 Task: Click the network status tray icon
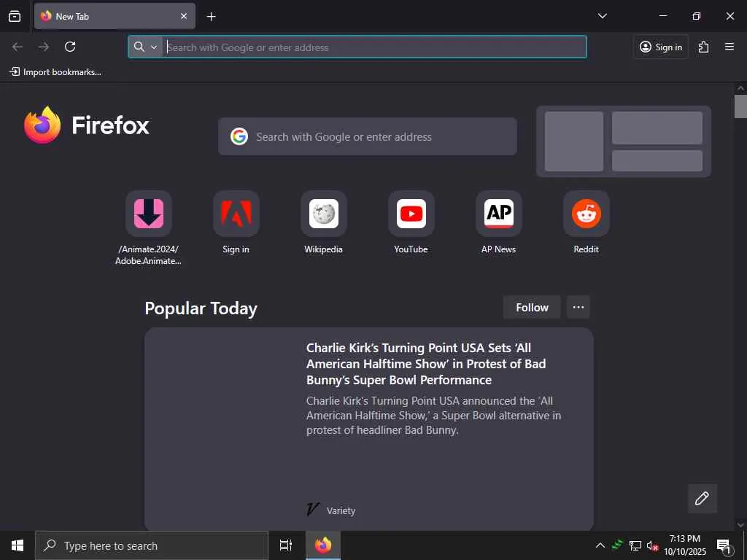635,545
